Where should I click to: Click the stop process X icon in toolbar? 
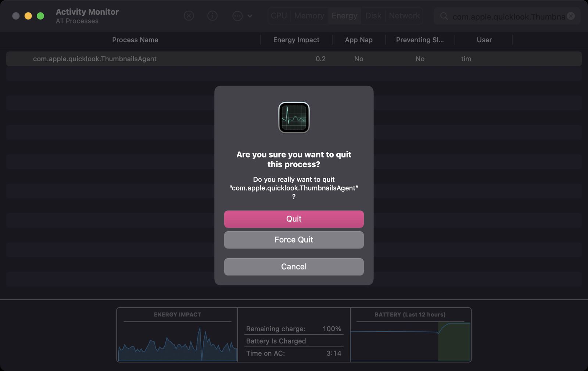(x=189, y=16)
